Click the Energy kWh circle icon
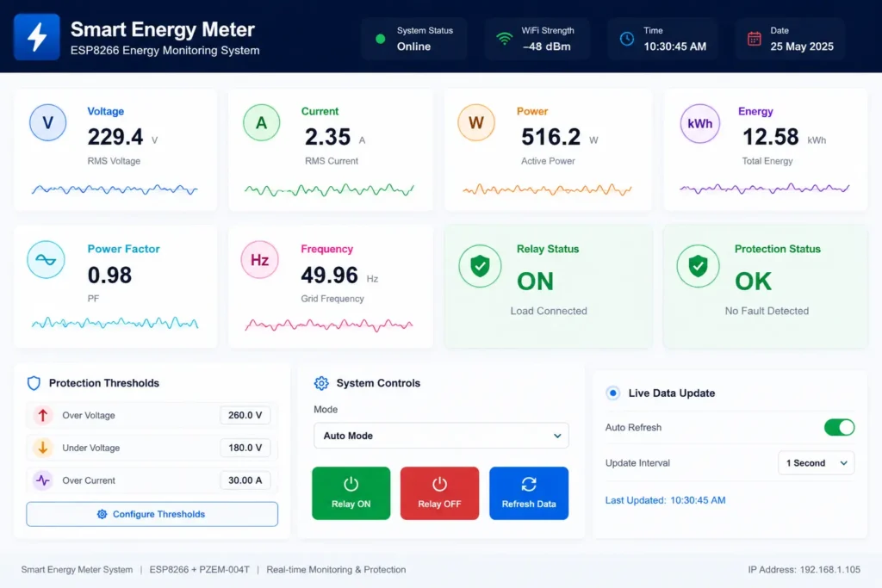882x588 pixels. pos(699,124)
